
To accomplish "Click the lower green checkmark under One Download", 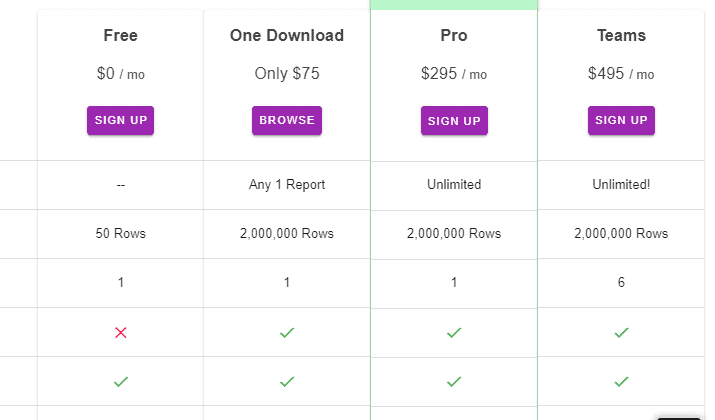I will coord(287,381).
